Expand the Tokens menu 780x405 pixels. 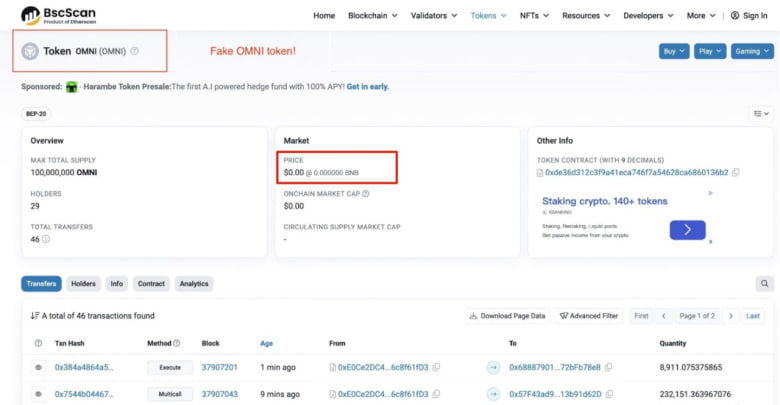[x=488, y=15]
